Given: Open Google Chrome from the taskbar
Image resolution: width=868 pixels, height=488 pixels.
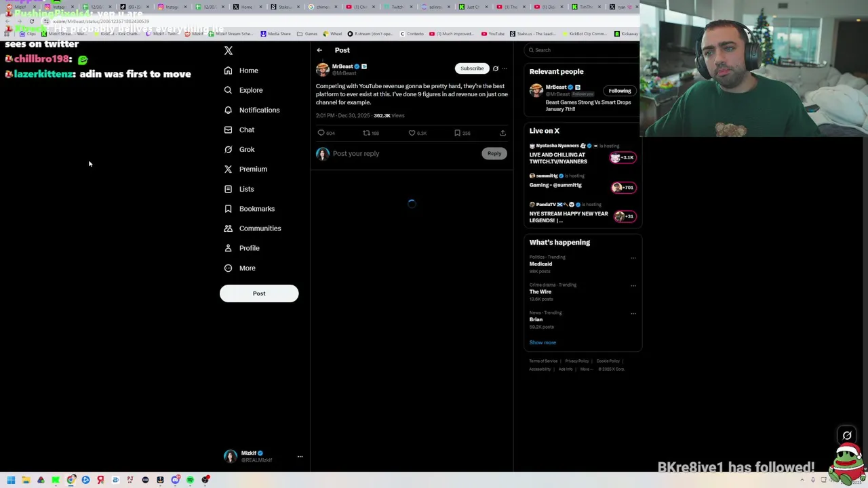Looking at the screenshot, I should point(71,480).
